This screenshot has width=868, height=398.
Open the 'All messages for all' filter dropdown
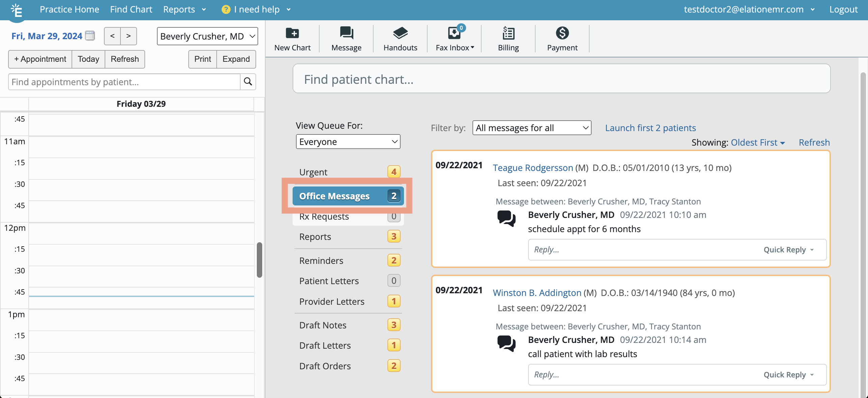click(532, 128)
